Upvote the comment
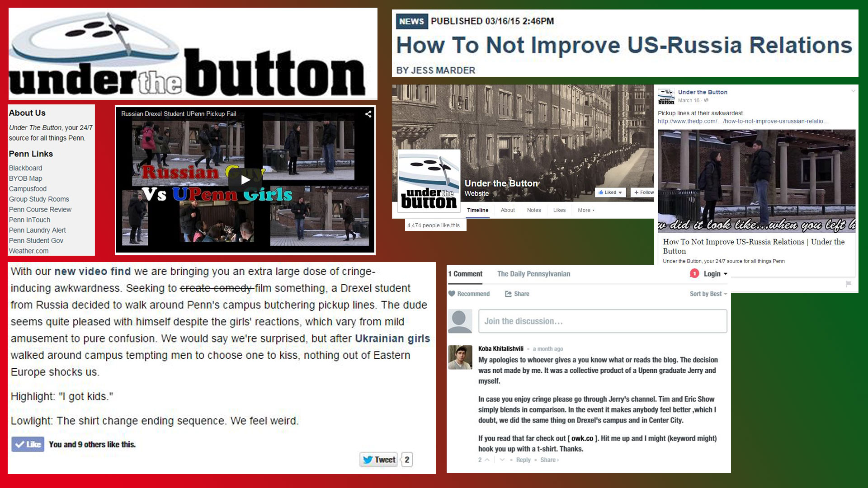Screen dimensions: 868x488 point(487,460)
